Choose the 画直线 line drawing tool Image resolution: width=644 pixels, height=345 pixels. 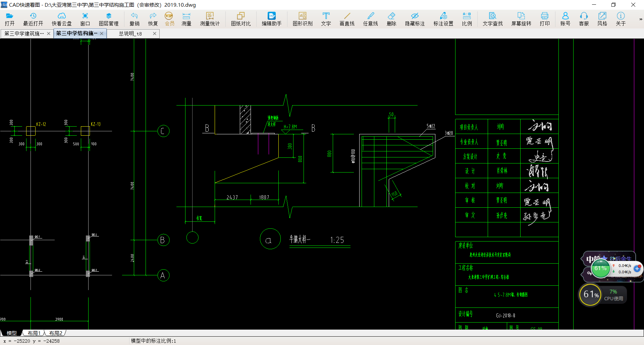coord(347,19)
